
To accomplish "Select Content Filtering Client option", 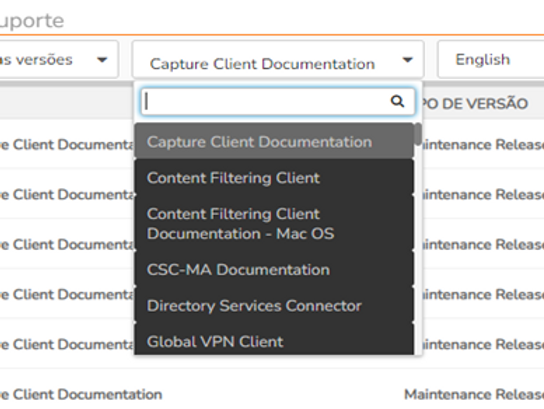I will (274, 178).
